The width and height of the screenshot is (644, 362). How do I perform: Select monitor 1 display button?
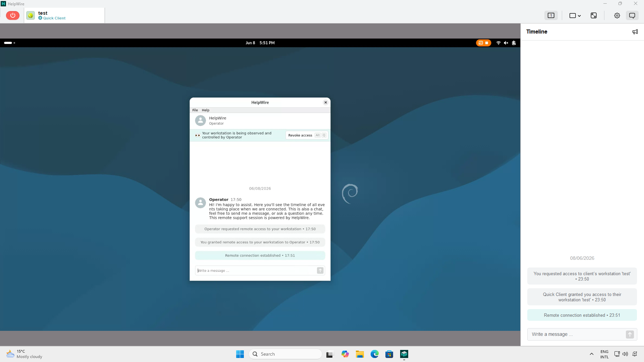[551, 15]
